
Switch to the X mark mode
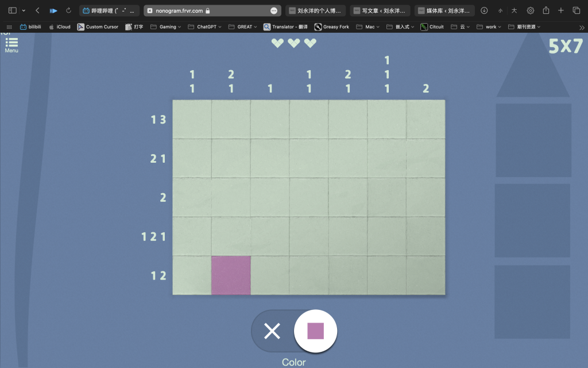(x=272, y=331)
